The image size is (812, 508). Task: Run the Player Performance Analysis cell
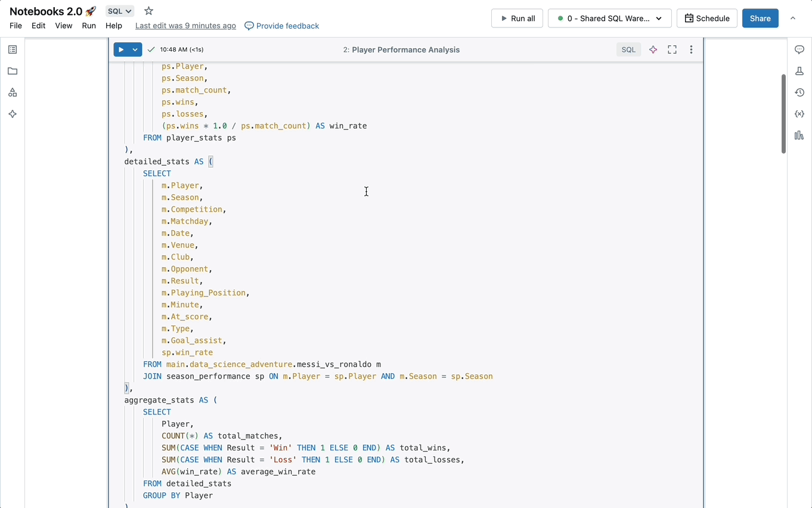click(121, 49)
